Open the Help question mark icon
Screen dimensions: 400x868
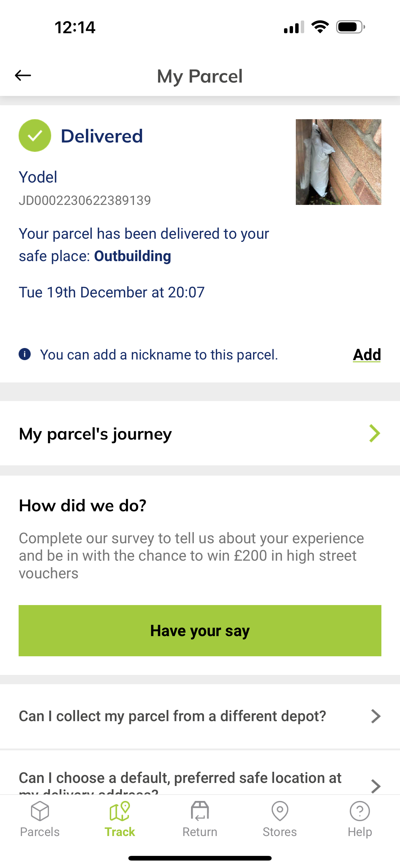point(360,811)
